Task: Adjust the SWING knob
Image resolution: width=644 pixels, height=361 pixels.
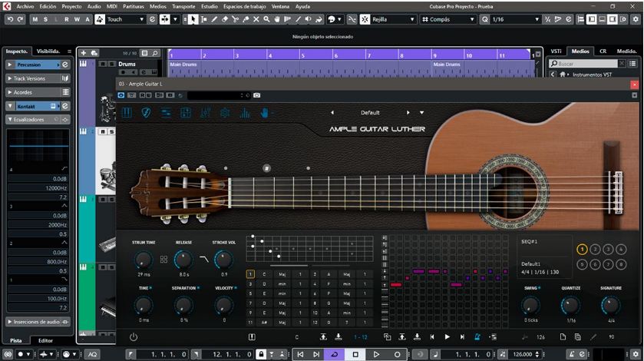Action: (x=530, y=306)
